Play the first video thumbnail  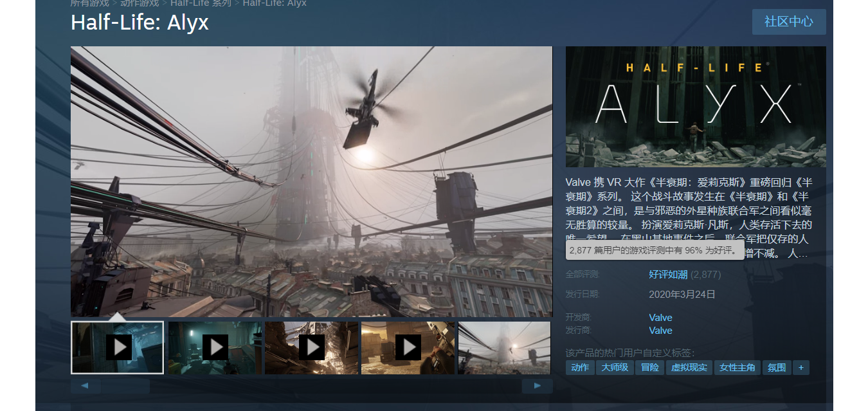tap(118, 347)
